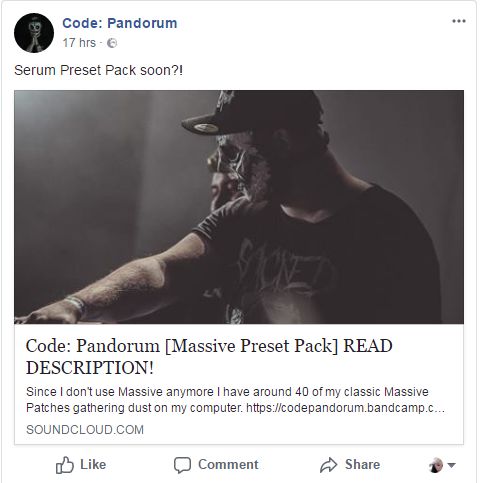Click the 17 hrs post timestamp
The image size is (481, 483).
(79, 43)
